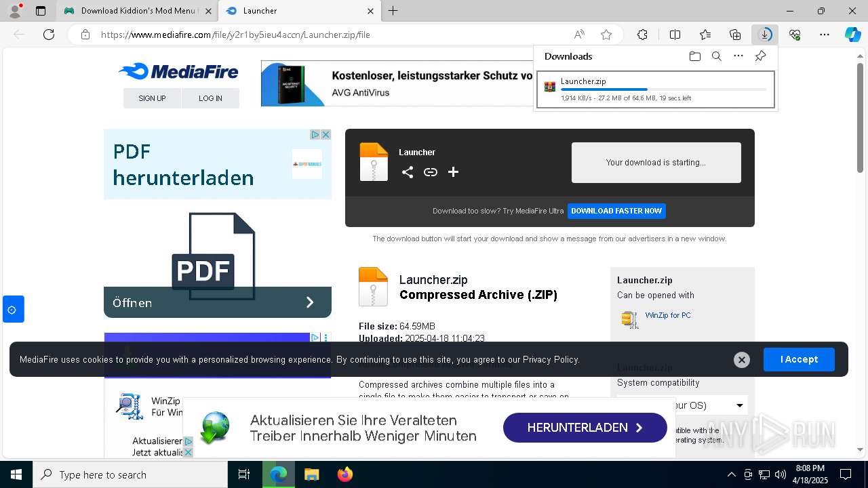View site information lock icon
Image resolution: width=868 pixels, height=488 pixels.
point(85,35)
